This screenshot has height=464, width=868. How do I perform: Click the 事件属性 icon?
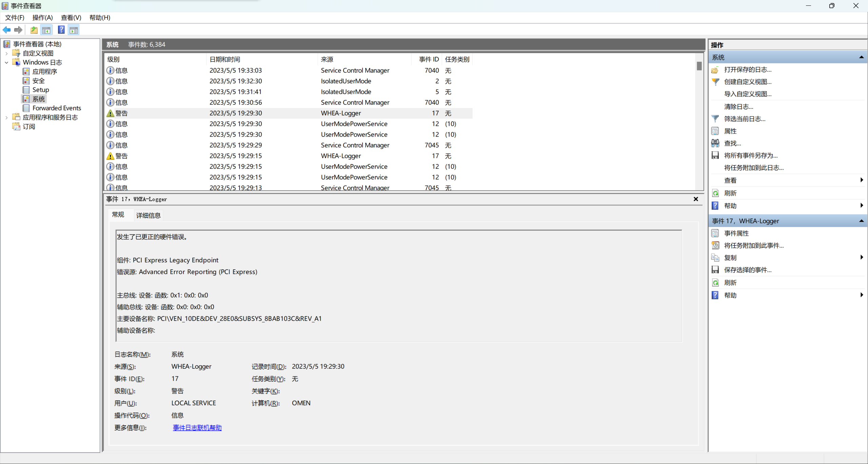point(715,233)
